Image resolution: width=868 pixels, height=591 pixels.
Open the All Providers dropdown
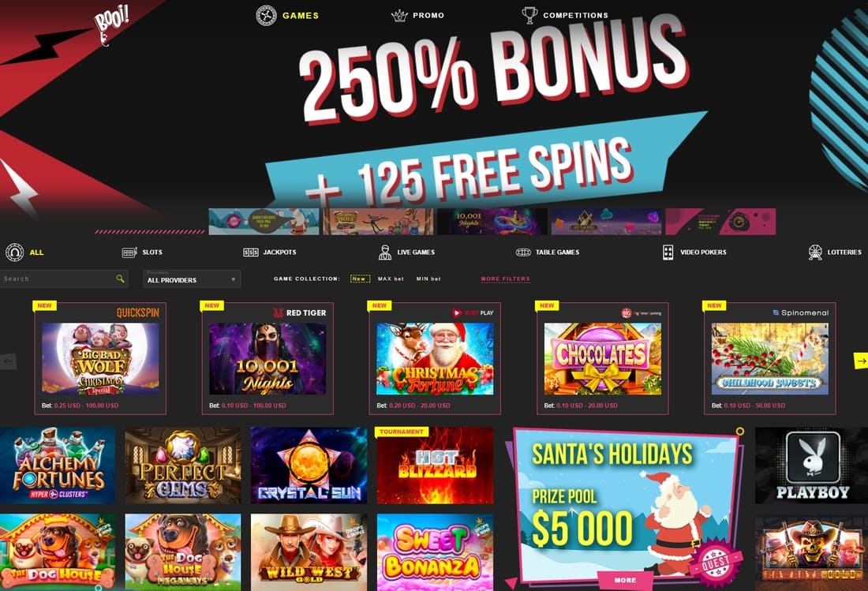[192, 279]
